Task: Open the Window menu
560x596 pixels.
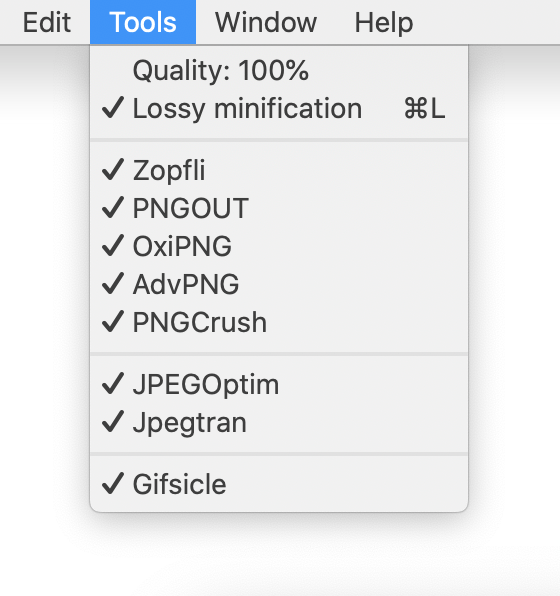Action: (266, 22)
